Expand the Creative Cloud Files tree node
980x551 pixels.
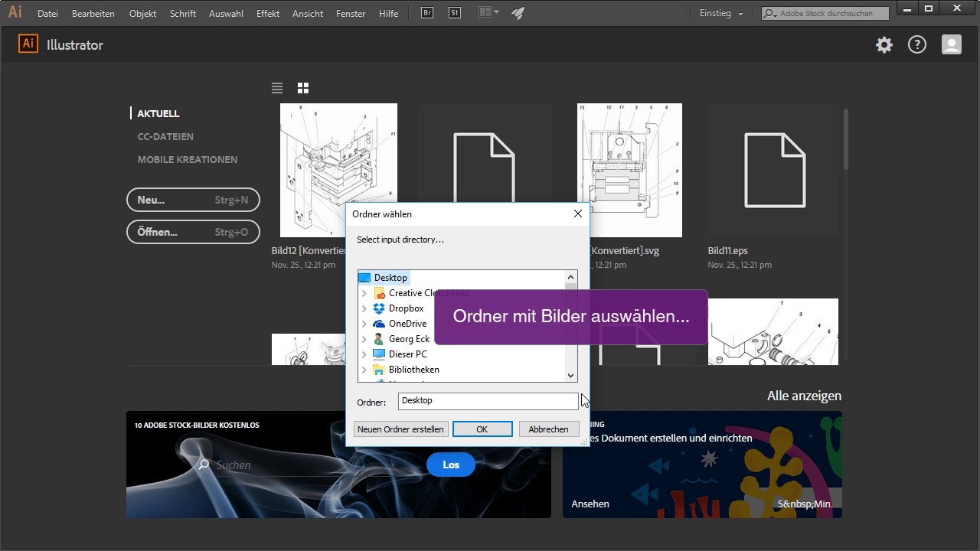[x=364, y=293]
